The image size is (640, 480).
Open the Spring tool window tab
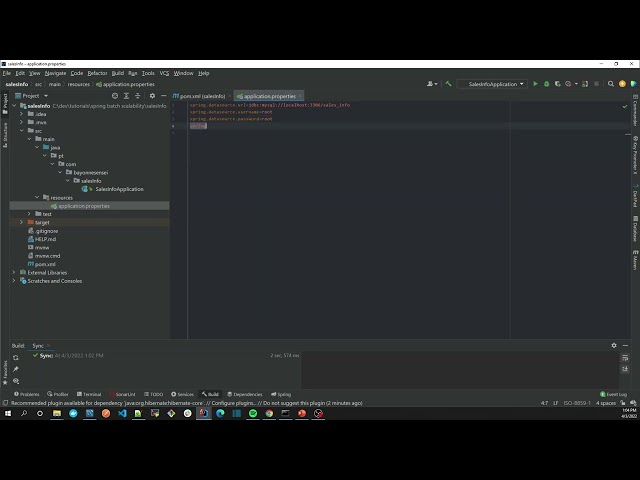(281, 394)
